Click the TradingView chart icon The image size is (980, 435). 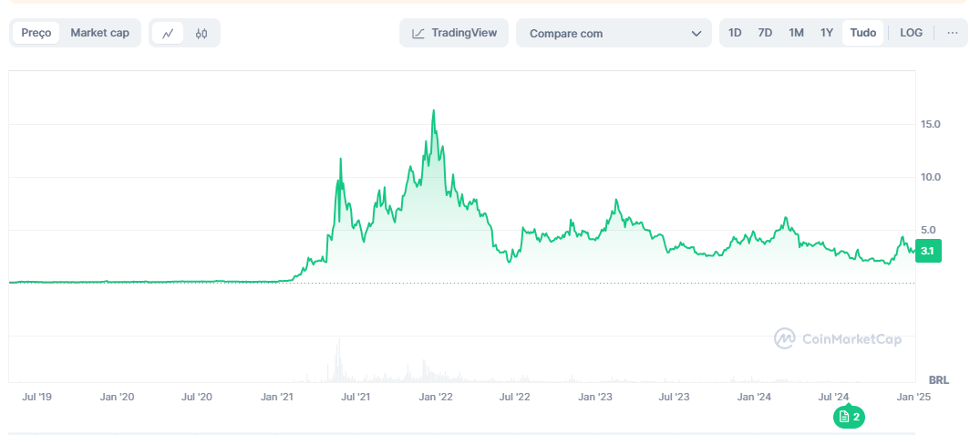pyautogui.click(x=418, y=34)
